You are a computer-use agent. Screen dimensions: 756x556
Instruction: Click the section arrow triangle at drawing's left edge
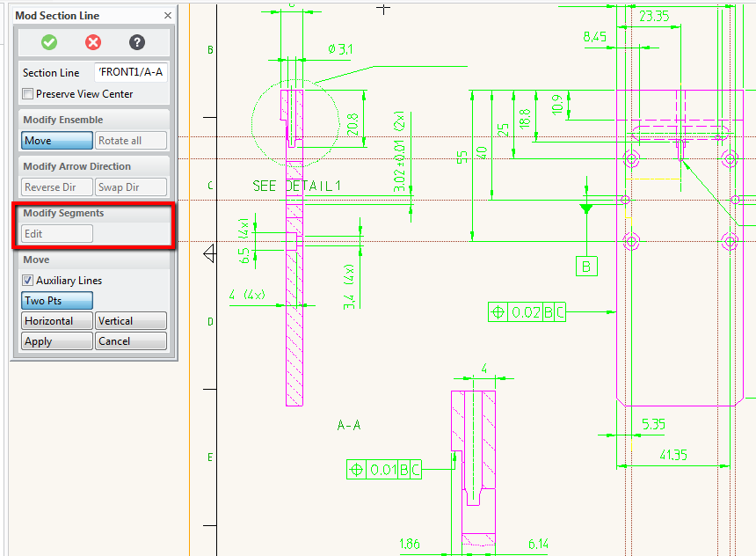click(x=209, y=254)
